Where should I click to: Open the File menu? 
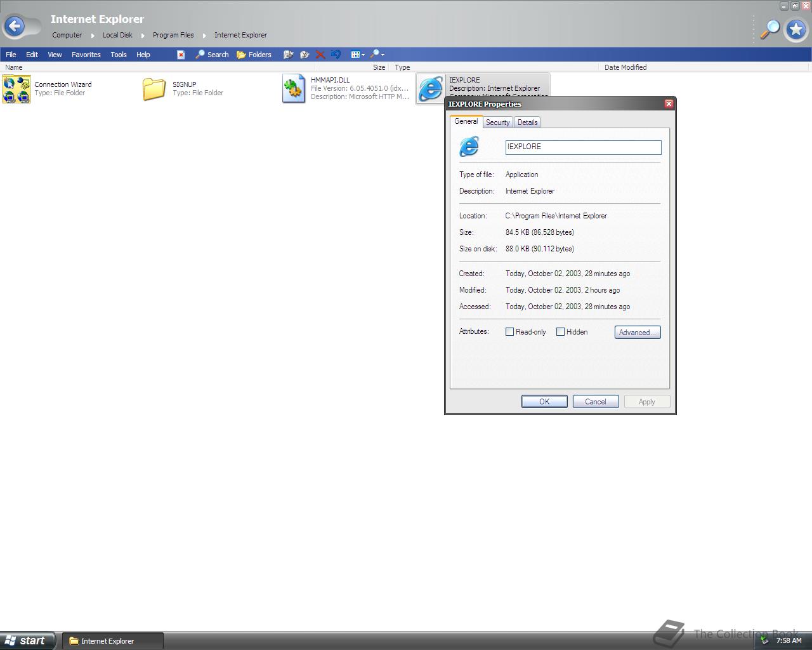pyautogui.click(x=11, y=55)
